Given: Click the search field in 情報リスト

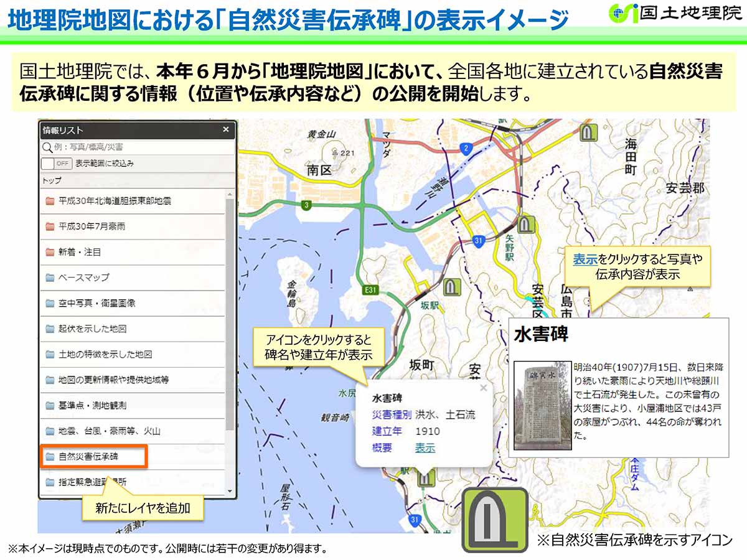Looking at the screenshot, I should pos(138,147).
